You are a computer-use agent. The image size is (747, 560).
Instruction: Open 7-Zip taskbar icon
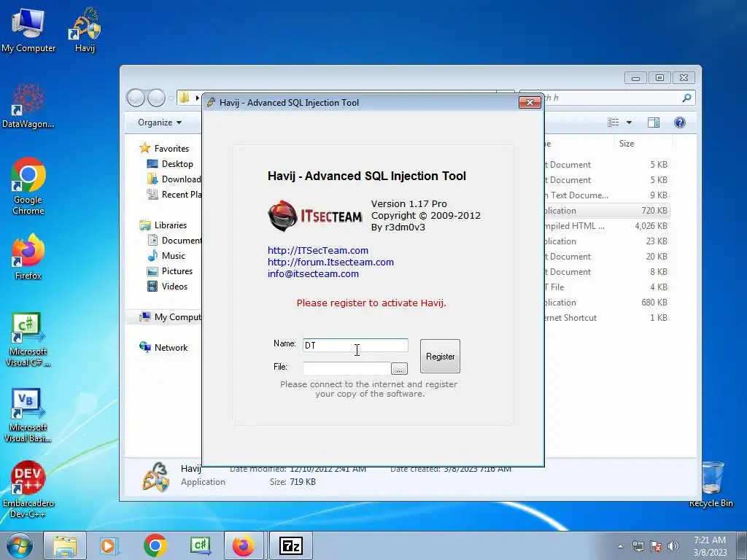click(291, 545)
